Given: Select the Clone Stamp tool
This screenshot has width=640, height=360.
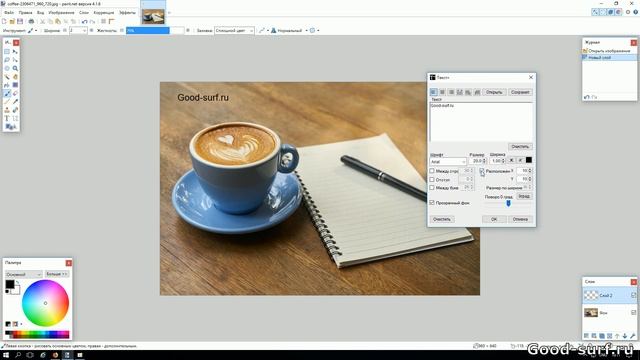Looking at the screenshot, I should point(7,110).
